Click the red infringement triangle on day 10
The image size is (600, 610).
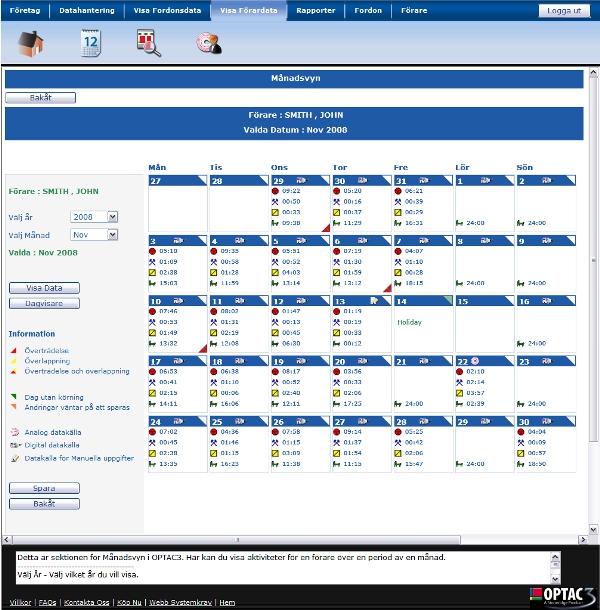tap(203, 348)
